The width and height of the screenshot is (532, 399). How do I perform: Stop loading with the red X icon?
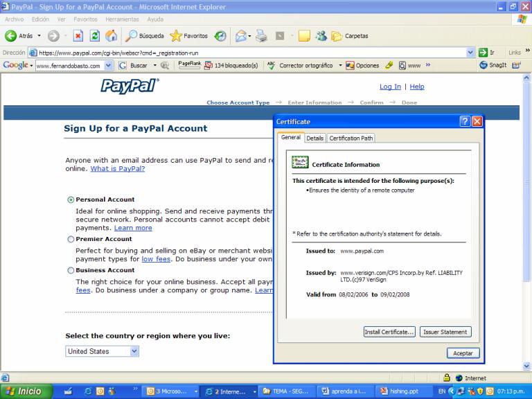pyautogui.click(x=78, y=35)
